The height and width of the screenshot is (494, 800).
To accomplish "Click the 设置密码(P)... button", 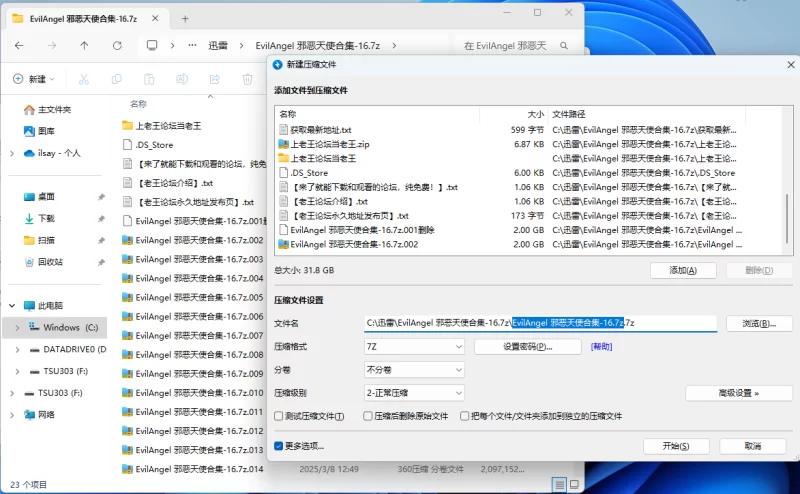I will click(528, 347).
